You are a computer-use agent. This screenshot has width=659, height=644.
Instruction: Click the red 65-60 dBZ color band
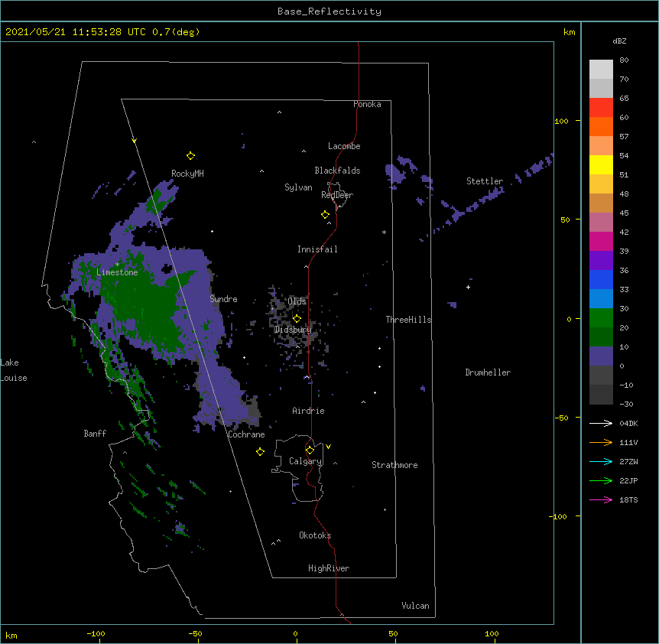(601, 107)
